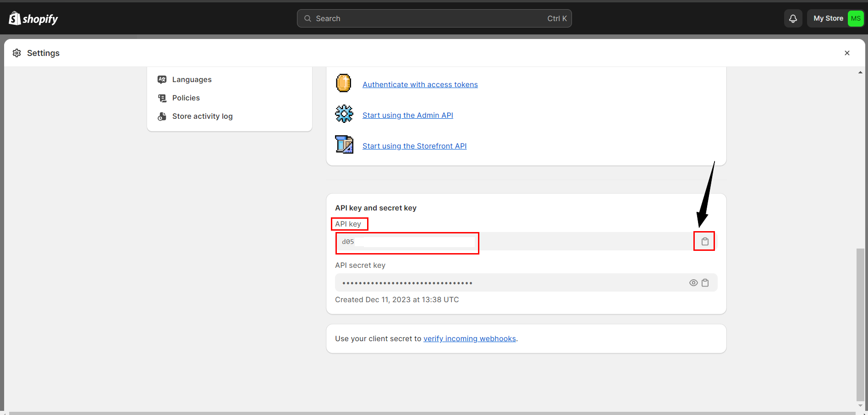
Task: Click the gear icon beside Admin API
Action: tap(344, 114)
